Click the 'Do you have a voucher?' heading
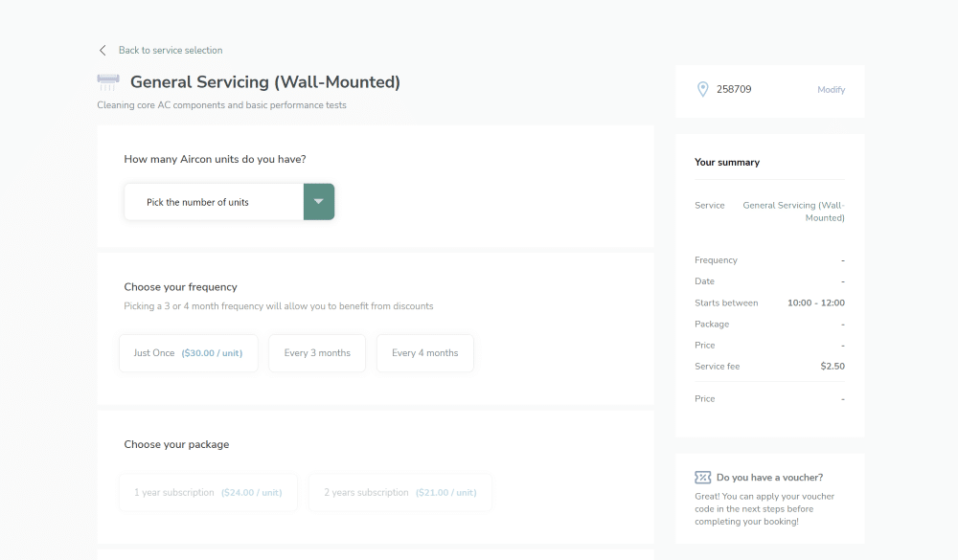Viewport: 958px width, 560px height. point(769,477)
